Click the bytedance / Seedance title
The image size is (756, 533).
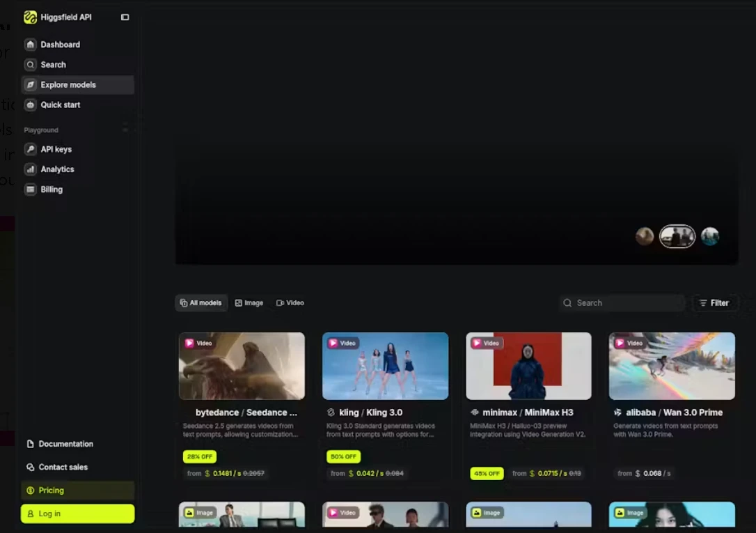point(246,412)
